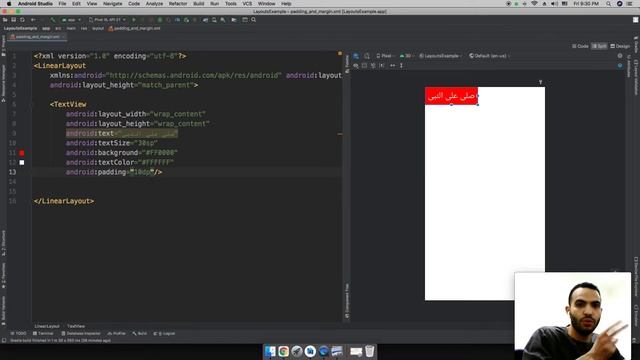Toggle autoconnect icon in the preview toolbar
The image size is (640, 360).
(364, 65)
